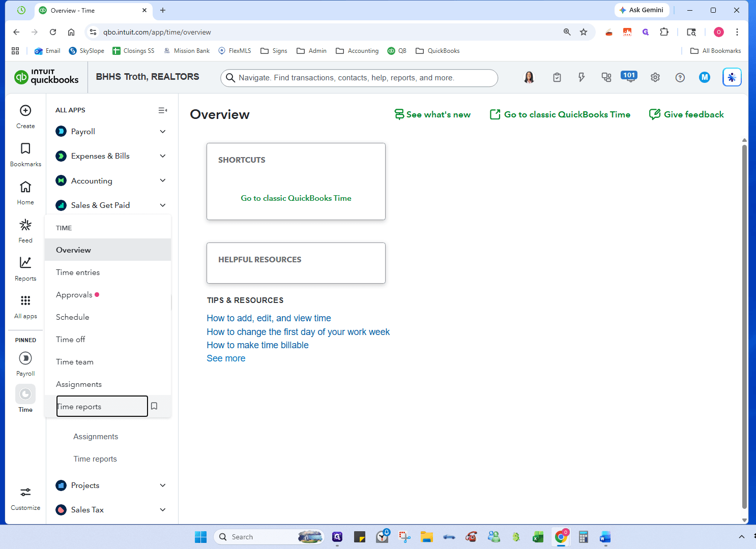
Task: Click the page vertical scrollbar
Action: [x=744, y=327]
